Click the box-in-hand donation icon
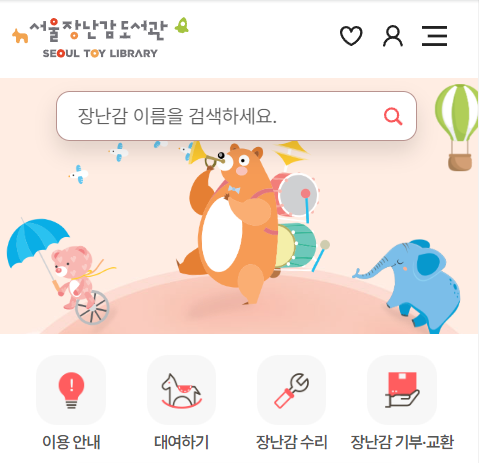This screenshot has width=479, height=463. point(402,390)
